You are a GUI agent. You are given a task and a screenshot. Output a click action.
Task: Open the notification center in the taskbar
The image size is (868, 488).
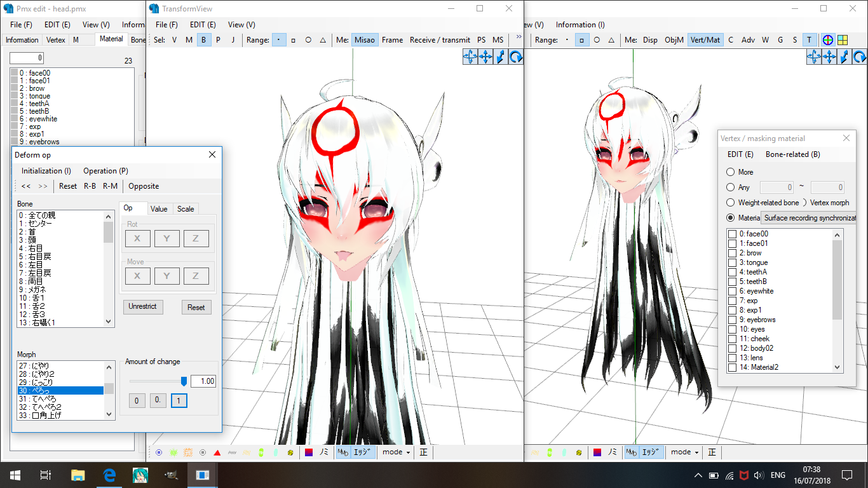coord(847,475)
